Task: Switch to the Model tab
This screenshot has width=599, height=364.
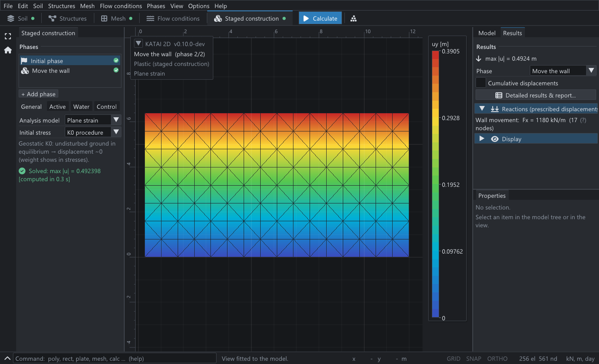Action: 486,33
